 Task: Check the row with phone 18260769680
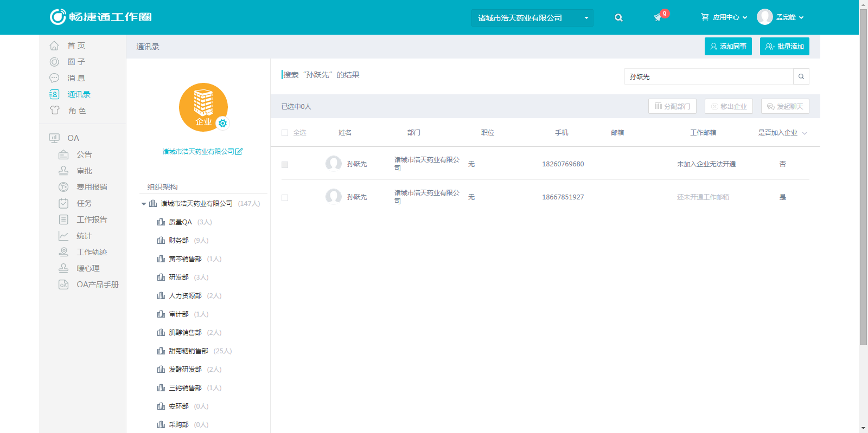pyautogui.click(x=285, y=165)
